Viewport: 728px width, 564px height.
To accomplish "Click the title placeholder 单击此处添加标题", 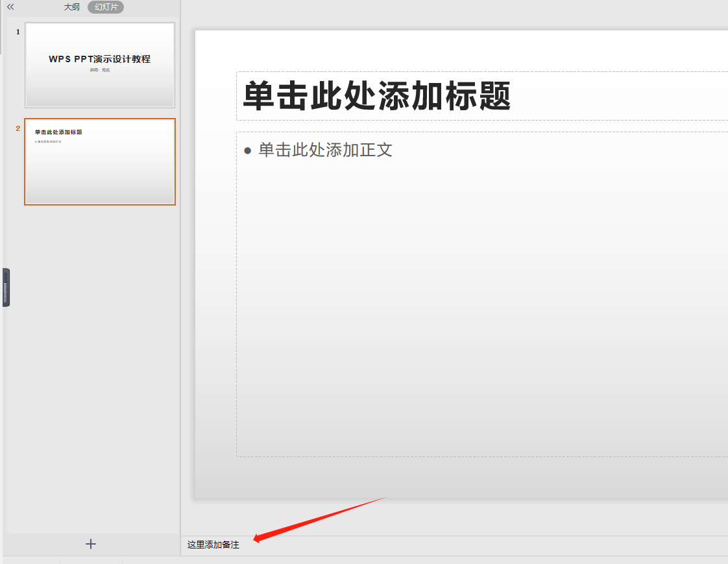I will click(482, 96).
